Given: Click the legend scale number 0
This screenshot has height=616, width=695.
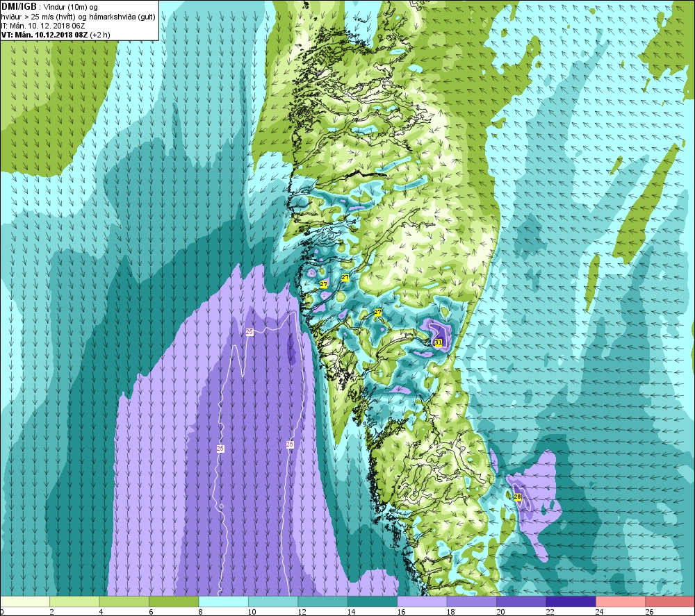Looking at the screenshot, I should coord(2,612).
